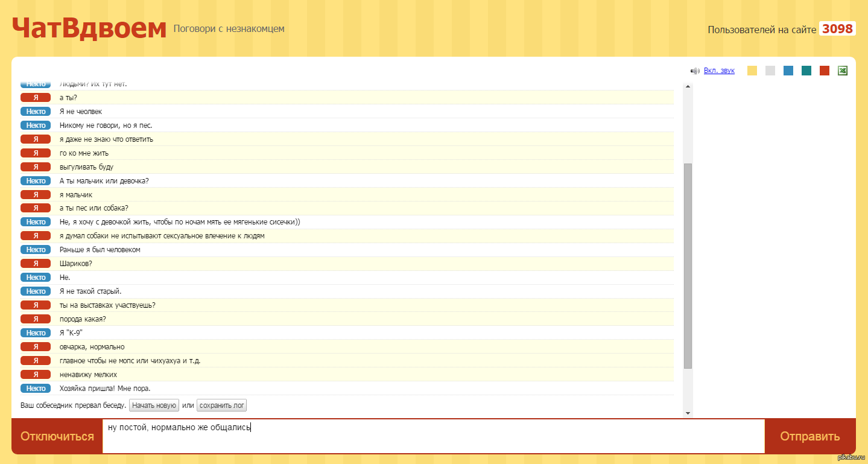The width and height of the screenshot is (868, 464).
Task: Click the green Excel theme icon
Action: click(x=843, y=71)
